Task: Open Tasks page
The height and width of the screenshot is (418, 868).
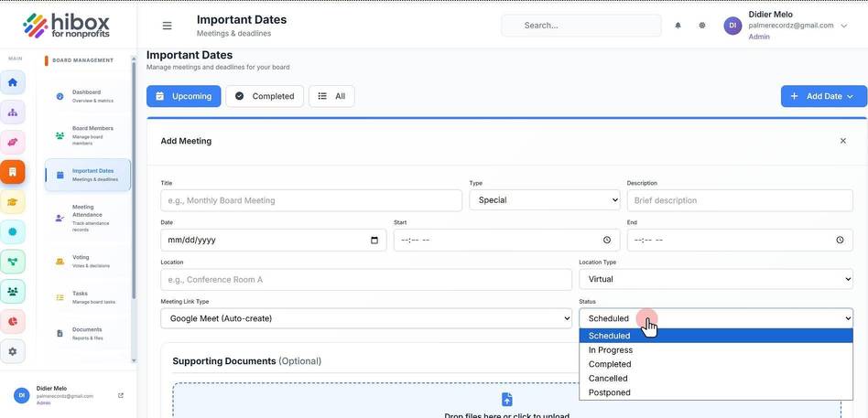Action: pos(88,297)
